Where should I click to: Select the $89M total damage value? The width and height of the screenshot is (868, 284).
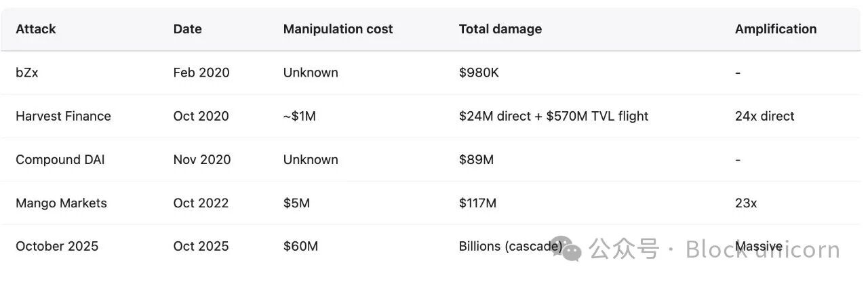476,159
